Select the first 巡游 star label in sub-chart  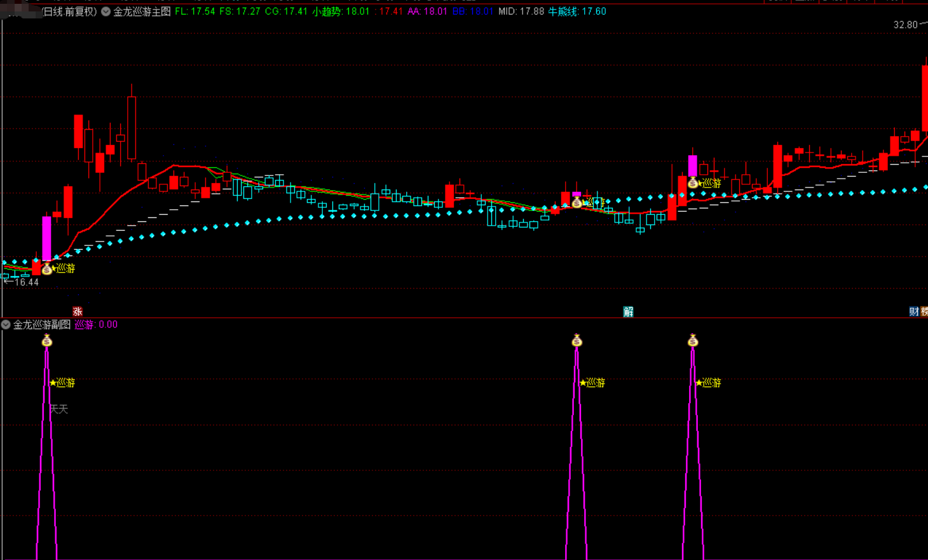[x=62, y=383]
